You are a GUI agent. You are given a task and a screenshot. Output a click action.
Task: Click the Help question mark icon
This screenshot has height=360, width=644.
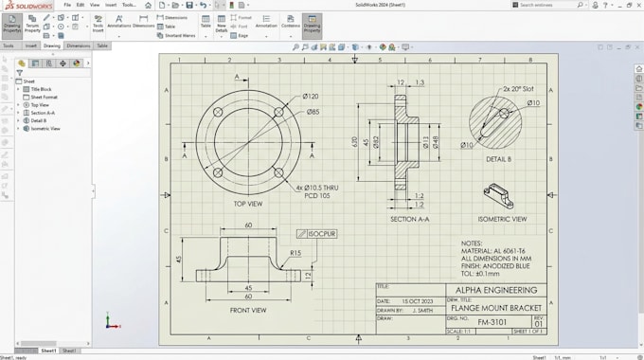coord(605,5)
